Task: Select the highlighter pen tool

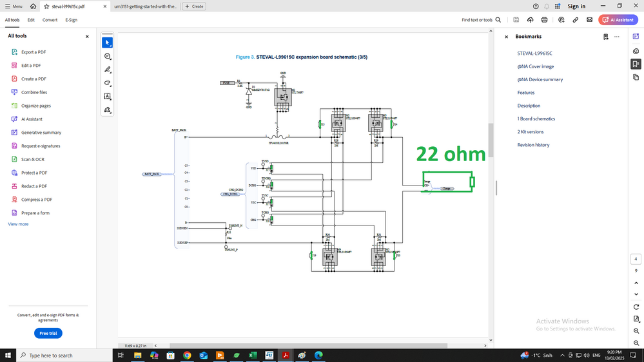Action: point(107,70)
